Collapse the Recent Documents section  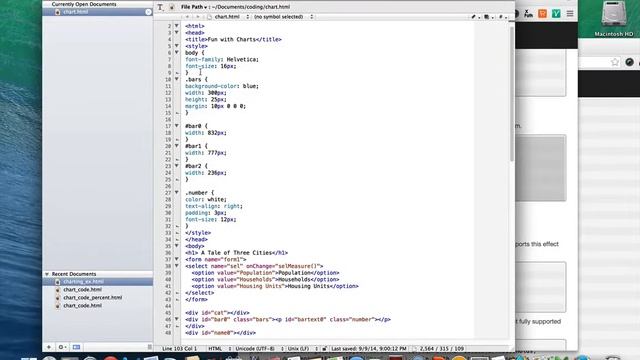[x=47, y=274]
